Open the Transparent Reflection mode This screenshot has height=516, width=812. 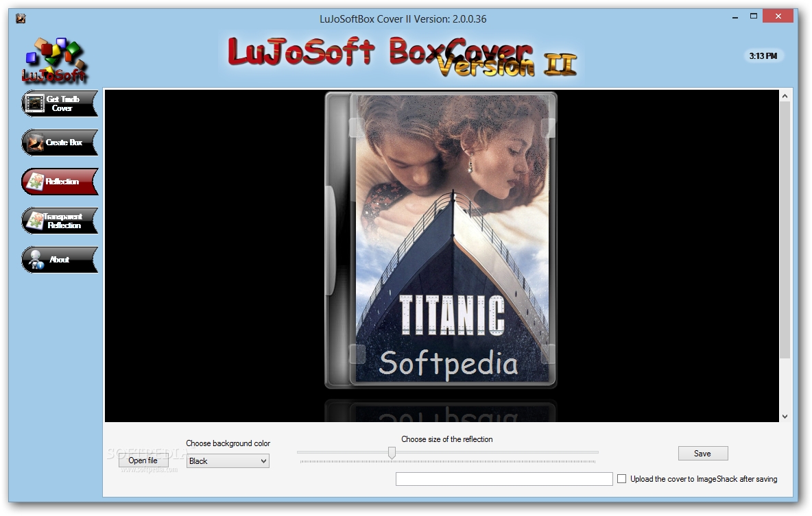(60, 221)
